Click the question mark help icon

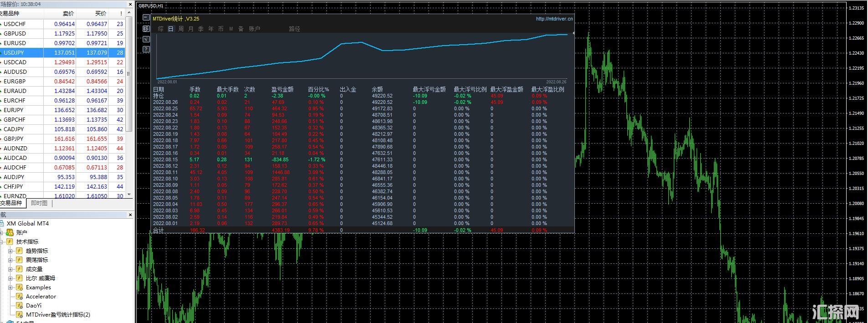[146, 49]
